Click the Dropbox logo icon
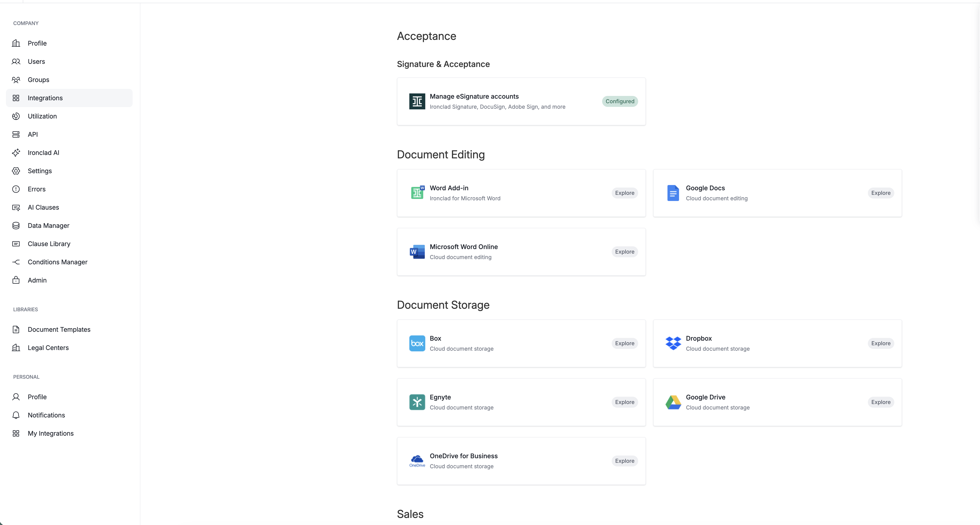Image resolution: width=980 pixels, height=525 pixels. coord(673,343)
